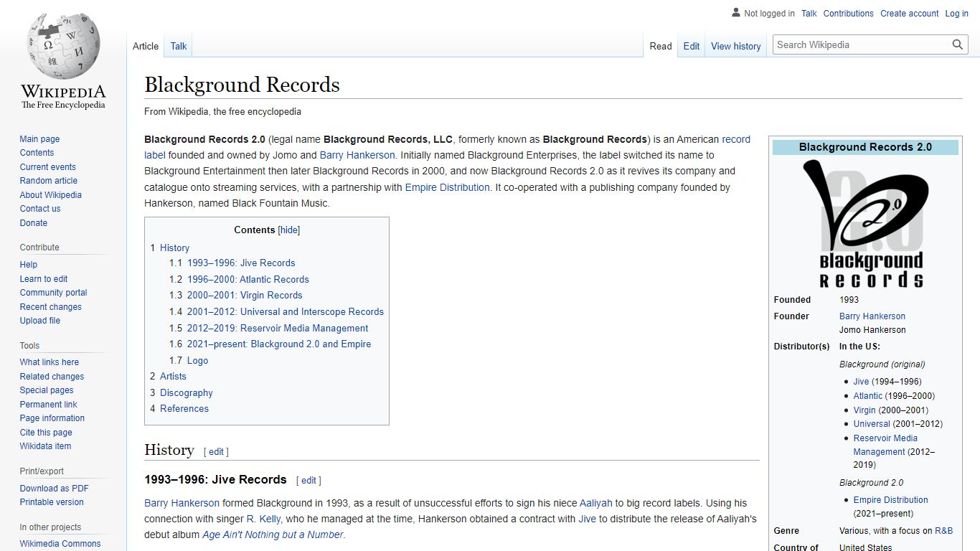Open Page information
Screen dimensions: 980x551
tap(52, 418)
